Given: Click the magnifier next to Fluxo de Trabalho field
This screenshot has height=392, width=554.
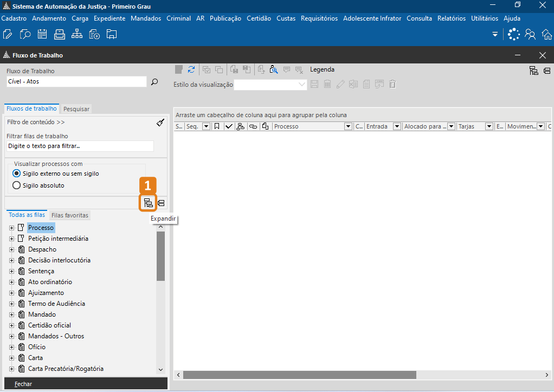Looking at the screenshot, I should tap(154, 82).
